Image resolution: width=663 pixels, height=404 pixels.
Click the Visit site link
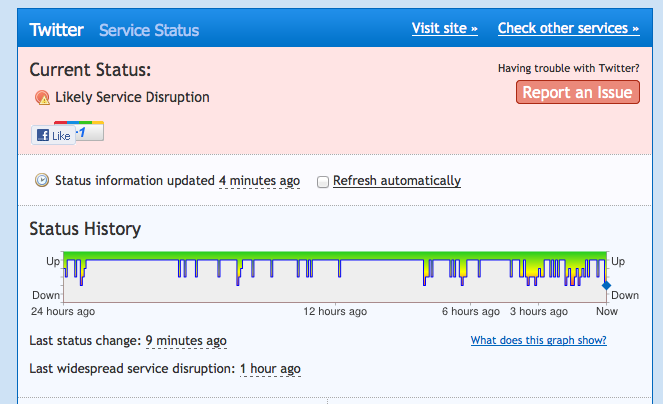pos(445,28)
